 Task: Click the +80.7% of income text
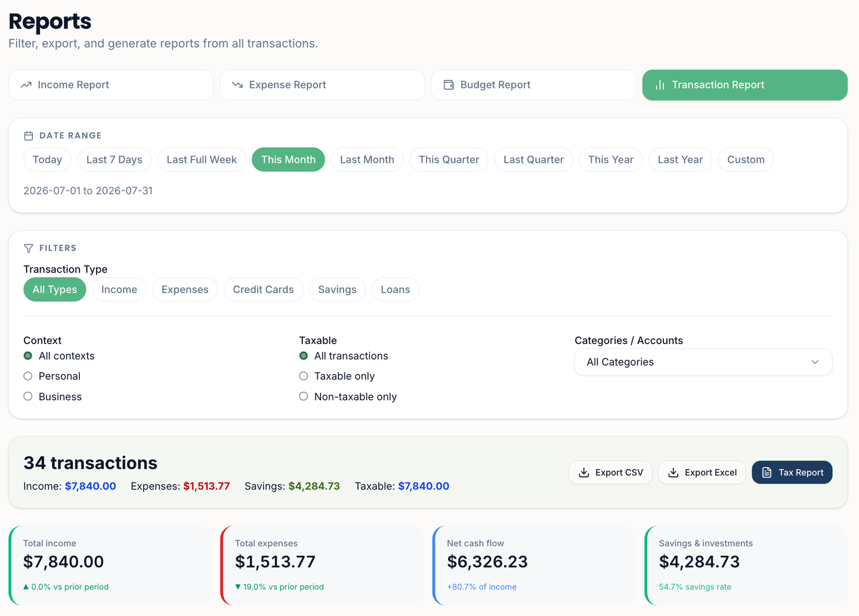pos(482,587)
